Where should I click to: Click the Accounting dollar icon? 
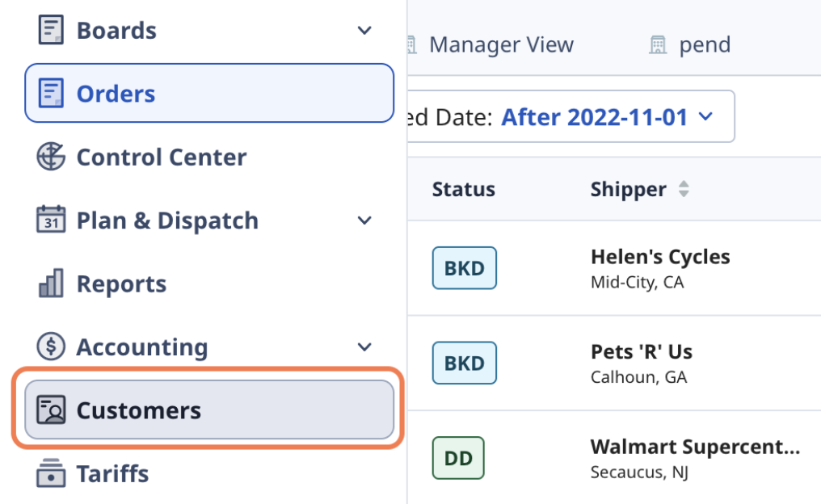coord(50,346)
